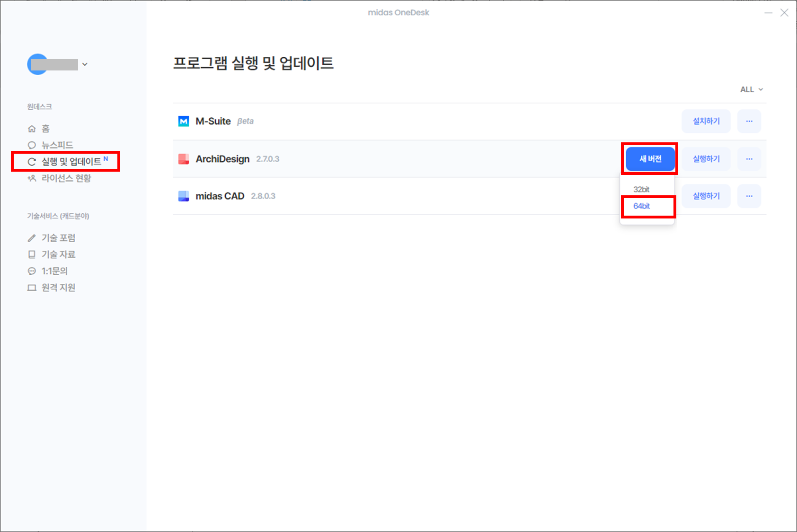Click the 뉴스피드 speech bubble icon
The image size is (797, 532).
click(x=32, y=145)
